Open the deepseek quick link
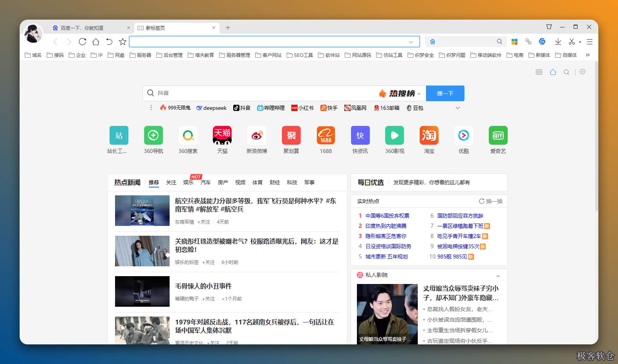The height and width of the screenshot is (364, 618). click(x=212, y=108)
